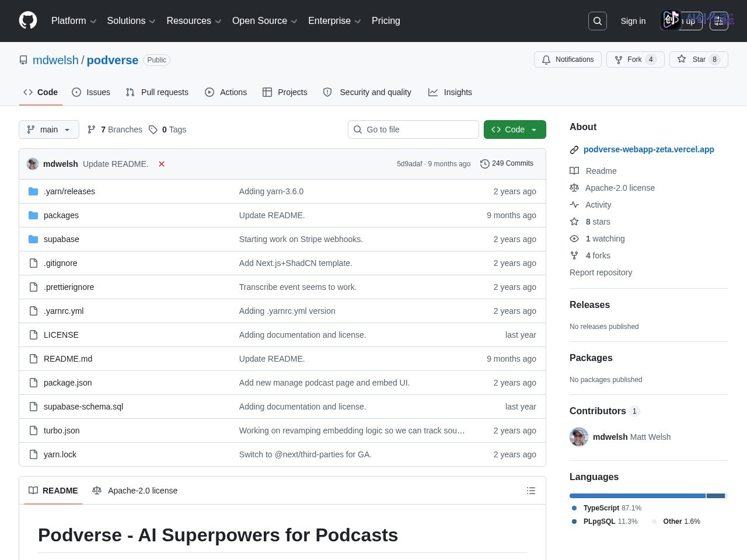Star the podverse repository
747x560 pixels.
point(699,60)
